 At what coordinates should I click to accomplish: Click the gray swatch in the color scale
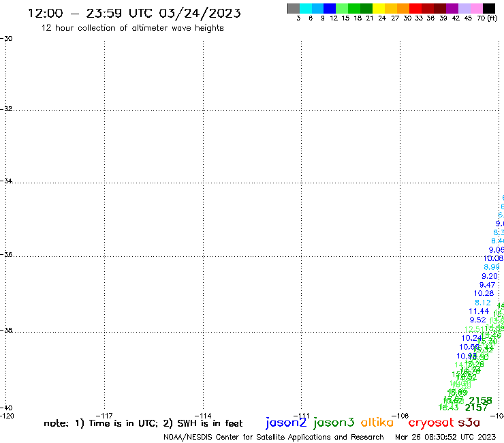pos(294,8)
